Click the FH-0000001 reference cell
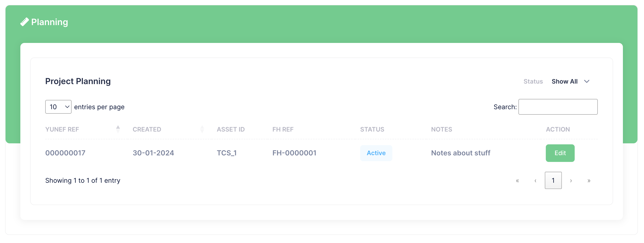The image size is (644, 243). (294, 153)
